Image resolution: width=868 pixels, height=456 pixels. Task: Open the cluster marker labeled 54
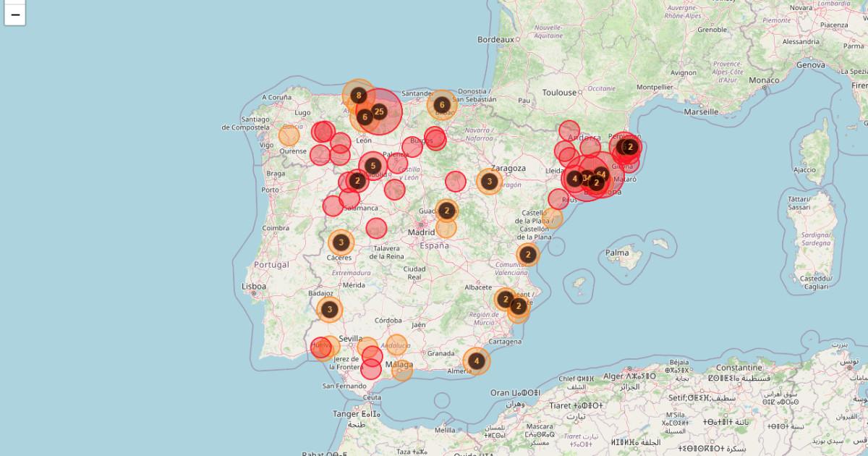[x=600, y=174]
